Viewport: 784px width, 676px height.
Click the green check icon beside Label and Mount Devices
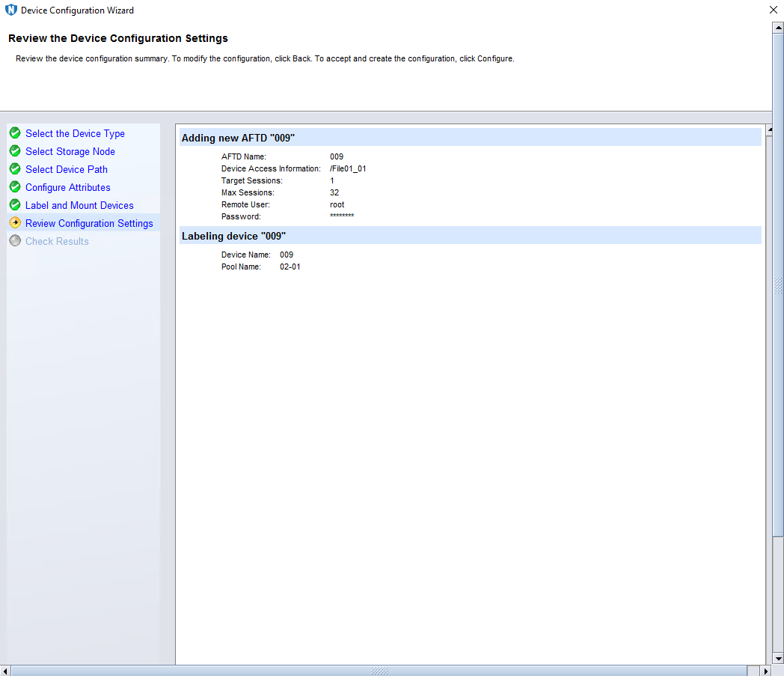pyautogui.click(x=15, y=205)
